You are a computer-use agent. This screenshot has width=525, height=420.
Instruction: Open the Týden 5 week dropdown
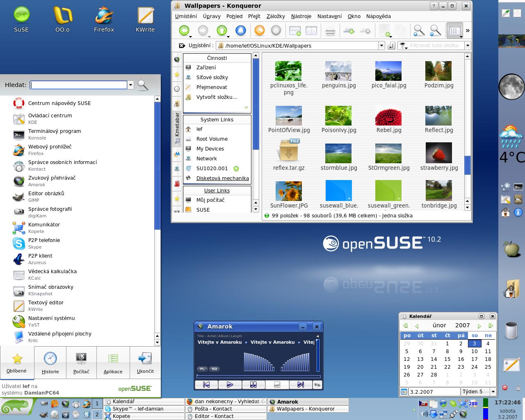pos(493,392)
